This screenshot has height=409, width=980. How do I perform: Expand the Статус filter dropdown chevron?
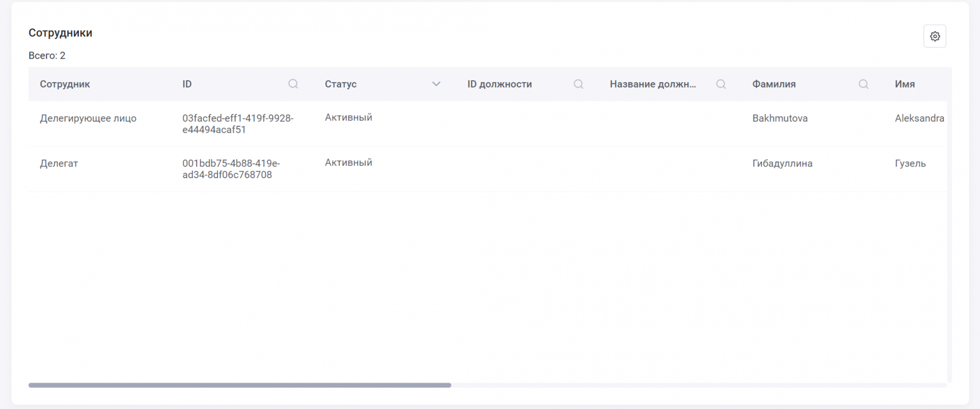436,84
